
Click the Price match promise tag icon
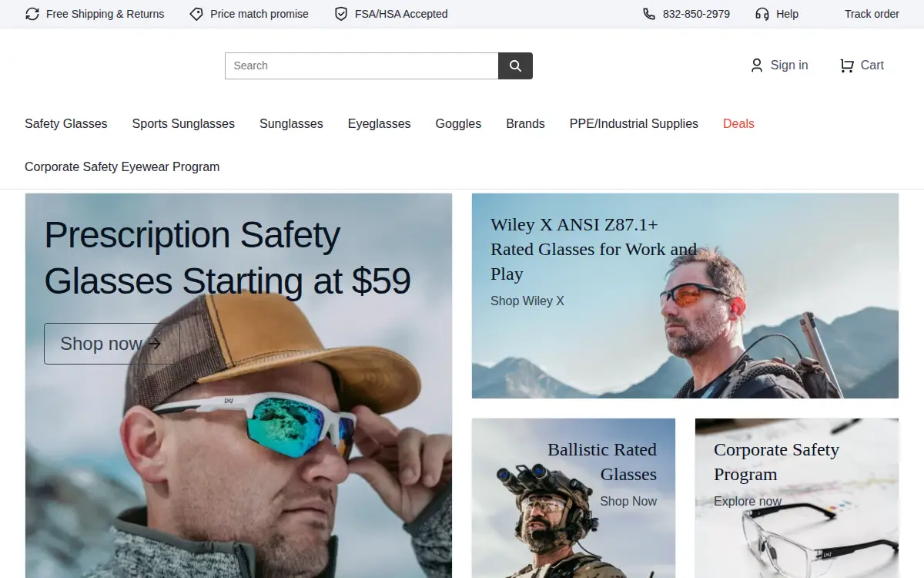(196, 14)
